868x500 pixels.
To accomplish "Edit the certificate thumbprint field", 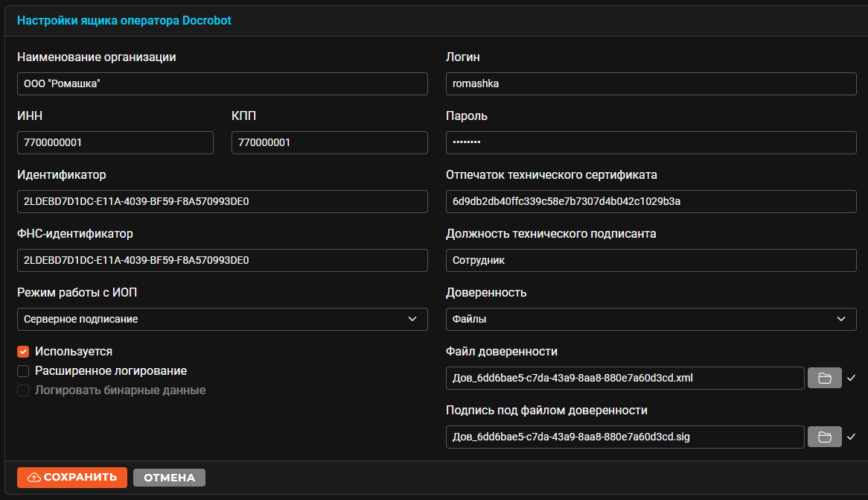I will pyautogui.click(x=651, y=201).
